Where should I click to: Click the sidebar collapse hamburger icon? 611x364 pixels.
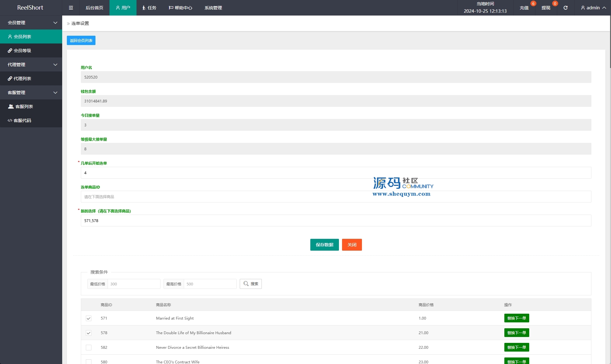(x=71, y=8)
